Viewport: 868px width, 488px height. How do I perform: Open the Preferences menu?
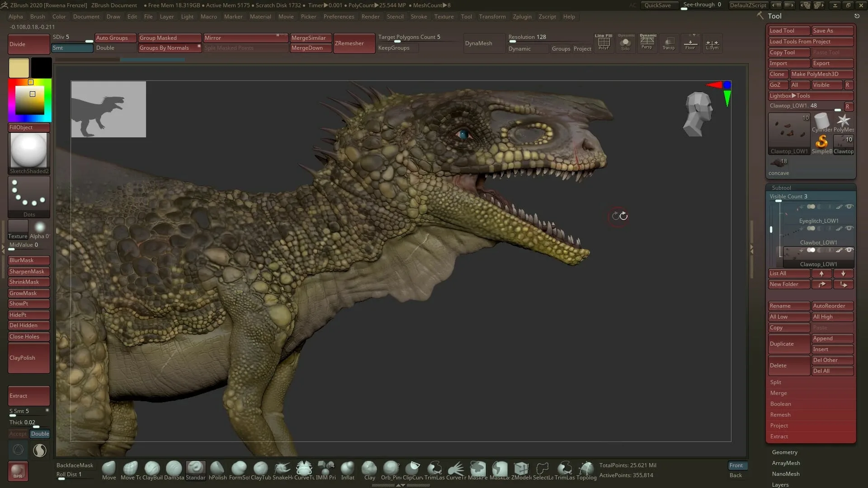coord(339,17)
